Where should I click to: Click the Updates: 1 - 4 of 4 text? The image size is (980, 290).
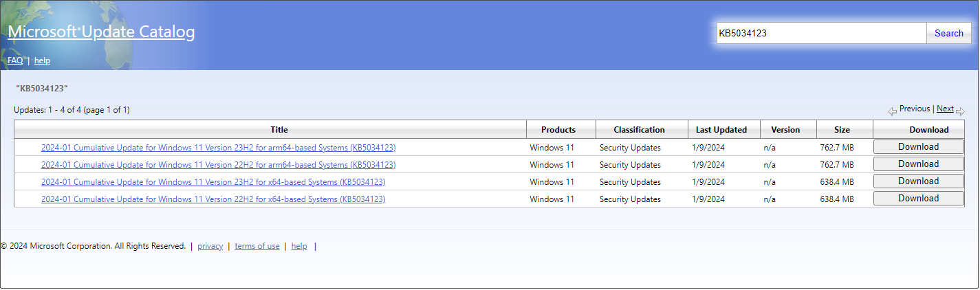pos(72,110)
